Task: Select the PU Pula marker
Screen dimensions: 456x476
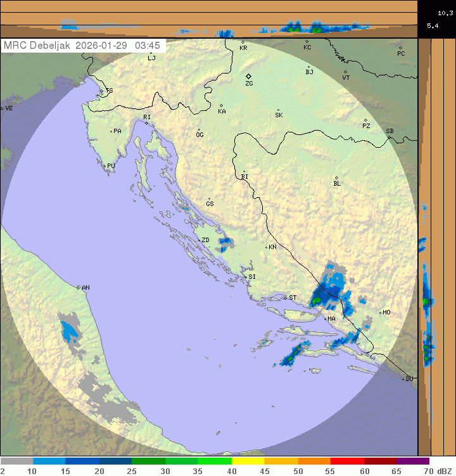Action: pos(104,166)
